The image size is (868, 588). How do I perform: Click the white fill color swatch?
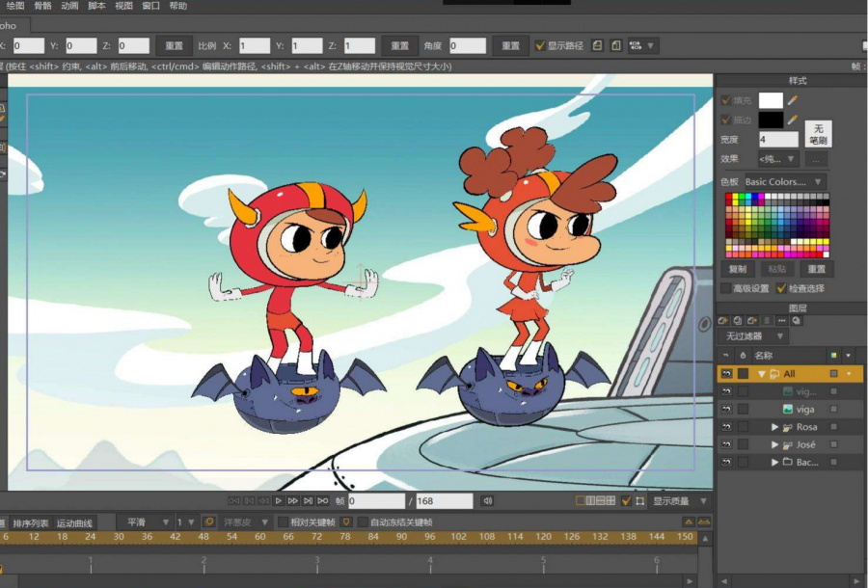pos(771,99)
